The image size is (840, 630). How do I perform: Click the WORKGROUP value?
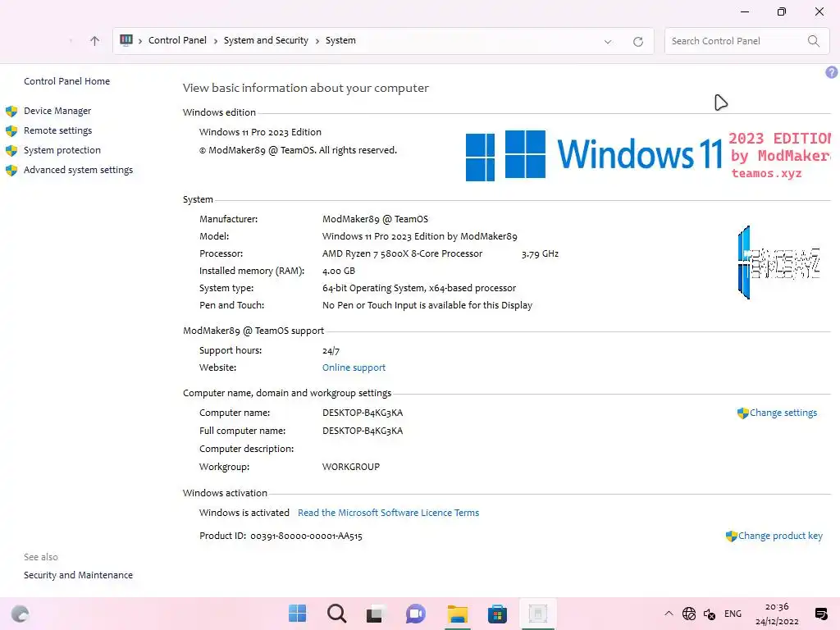pyautogui.click(x=351, y=467)
